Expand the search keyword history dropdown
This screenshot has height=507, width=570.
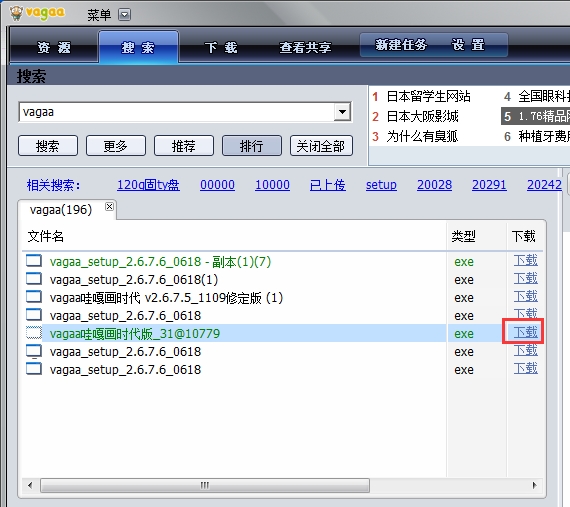(342, 112)
